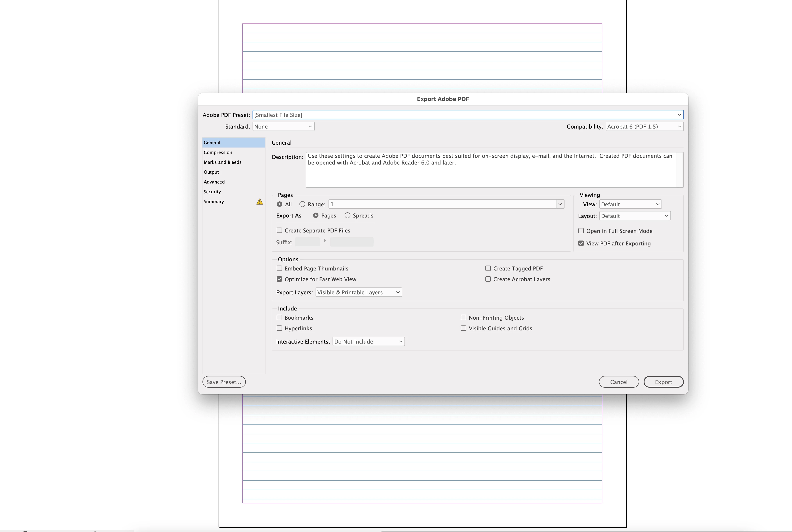792x532 pixels.
Task: Open the Interactive Elements dropdown
Action: pos(368,342)
